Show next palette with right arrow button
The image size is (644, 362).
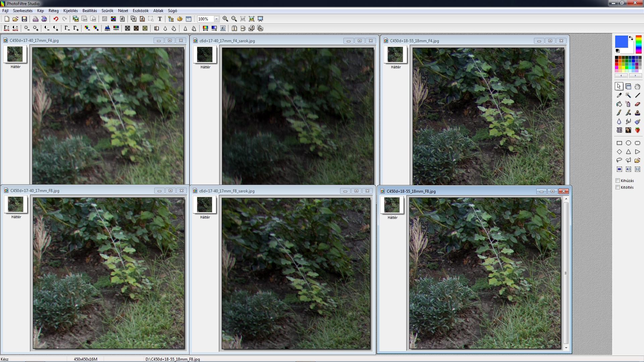[x=635, y=76]
